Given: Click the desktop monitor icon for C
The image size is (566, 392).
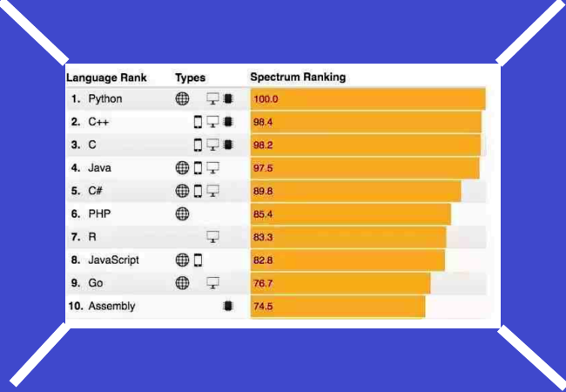Looking at the screenshot, I should (212, 145).
